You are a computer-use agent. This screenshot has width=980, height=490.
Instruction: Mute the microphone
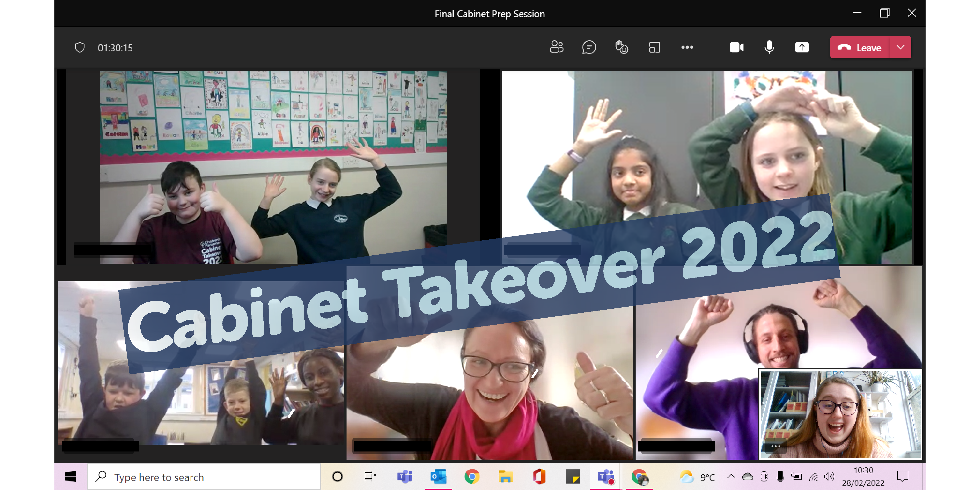pos(769,48)
